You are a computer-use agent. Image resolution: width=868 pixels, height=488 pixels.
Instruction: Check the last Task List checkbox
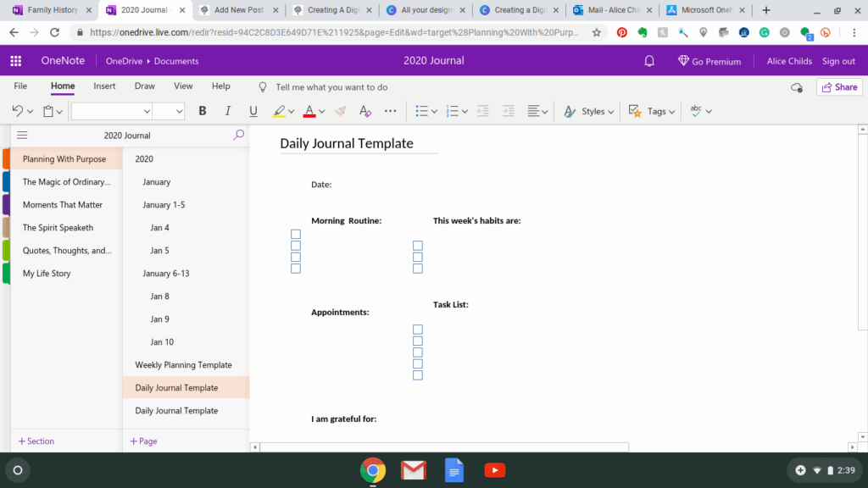[x=417, y=375]
